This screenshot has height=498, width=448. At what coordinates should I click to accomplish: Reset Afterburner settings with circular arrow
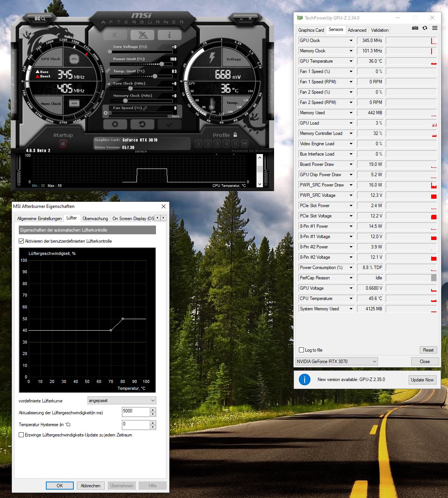click(142, 124)
